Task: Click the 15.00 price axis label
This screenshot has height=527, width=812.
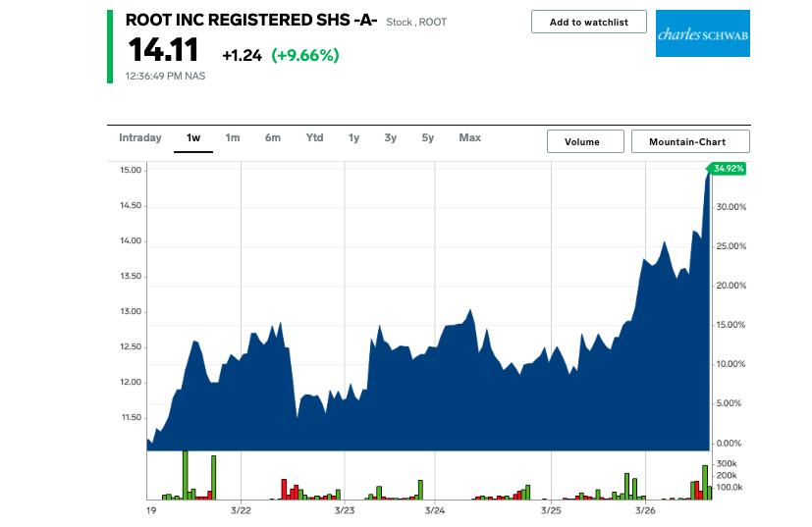Action: click(x=131, y=171)
